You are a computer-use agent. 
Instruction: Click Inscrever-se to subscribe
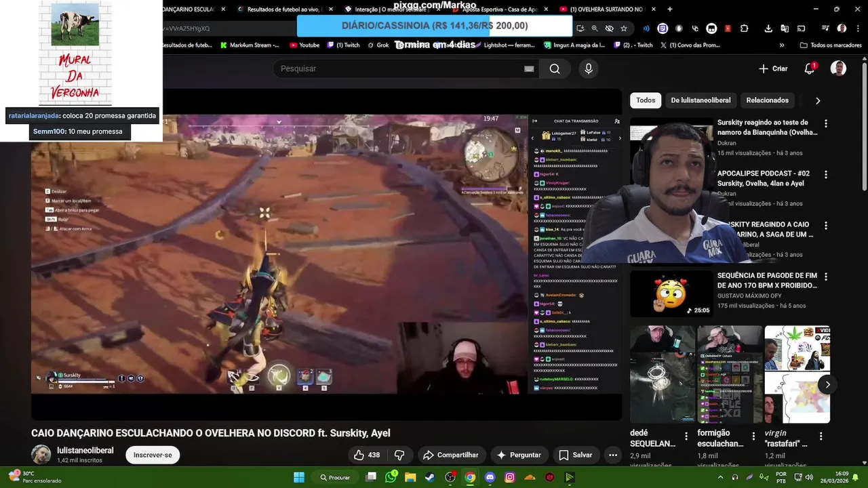point(153,455)
